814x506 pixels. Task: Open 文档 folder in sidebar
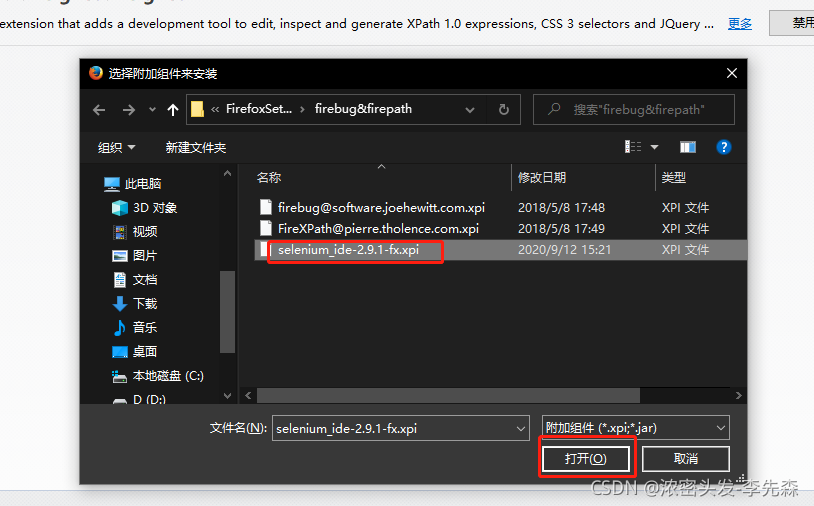[x=145, y=279]
